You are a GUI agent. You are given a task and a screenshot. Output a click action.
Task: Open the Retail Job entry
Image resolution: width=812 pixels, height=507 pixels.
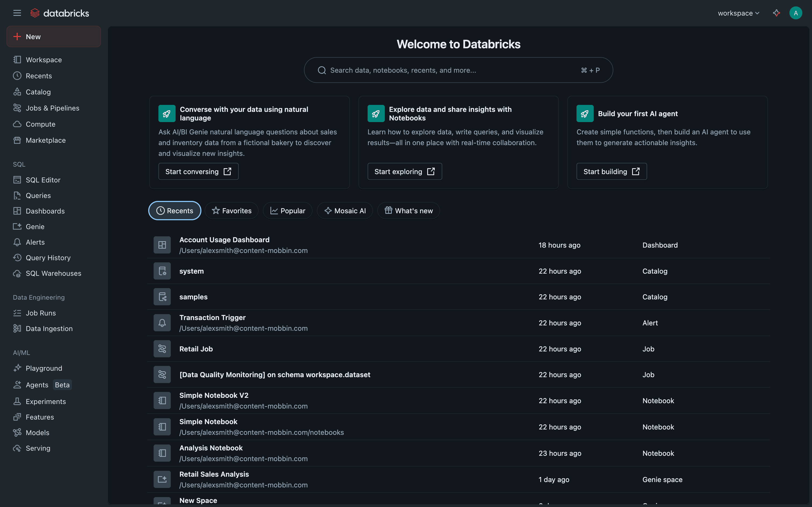(196, 349)
